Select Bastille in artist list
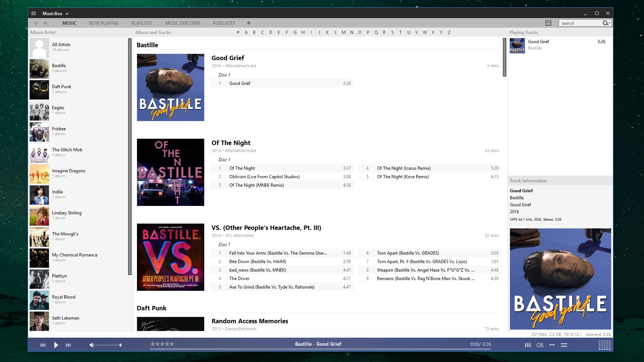The height and width of the screenshot is (362, 644). (x=78, y=68)
